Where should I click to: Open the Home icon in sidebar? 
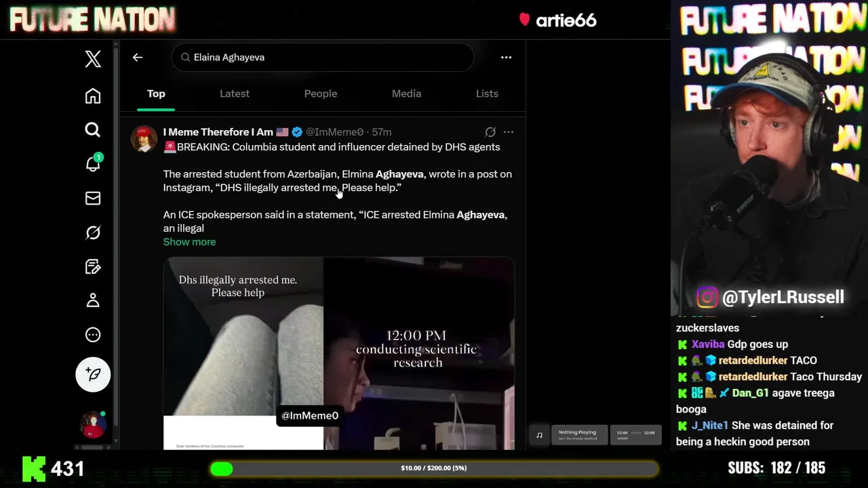click(x=93, y=96)
